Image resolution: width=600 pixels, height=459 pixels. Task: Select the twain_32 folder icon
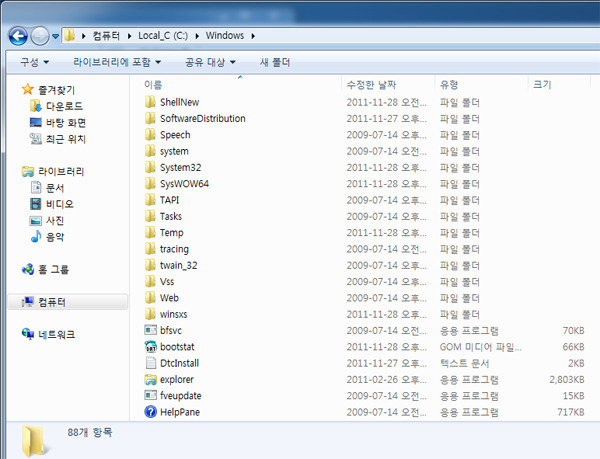[x=150, y=265]
